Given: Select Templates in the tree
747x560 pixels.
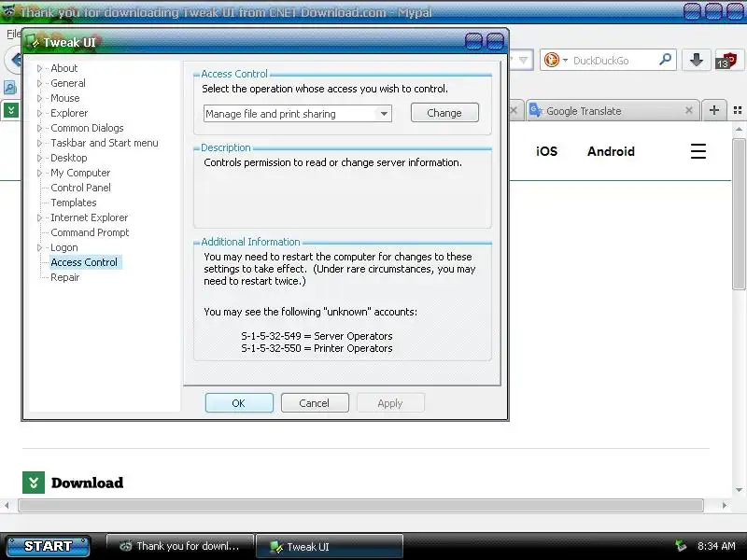Looking at the screenshot, I should 74,203.
